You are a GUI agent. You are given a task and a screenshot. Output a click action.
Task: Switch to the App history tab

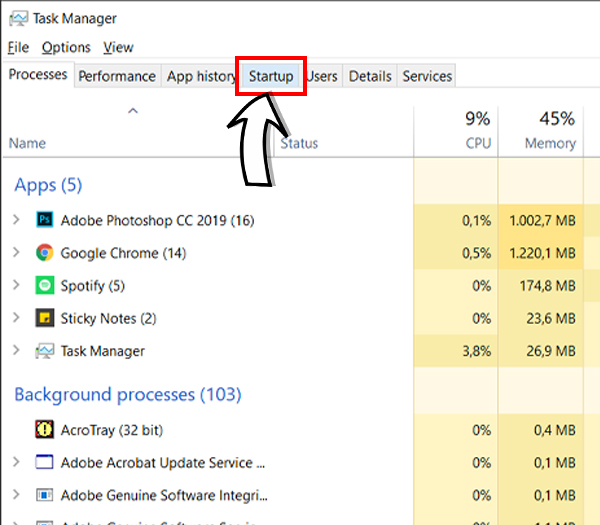[201, 76]
